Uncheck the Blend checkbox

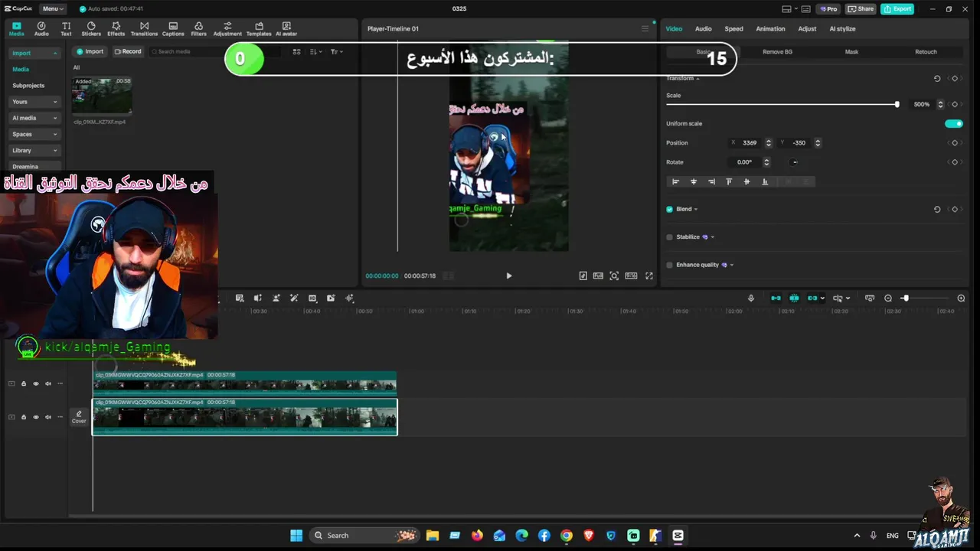[x=669, y=209]
